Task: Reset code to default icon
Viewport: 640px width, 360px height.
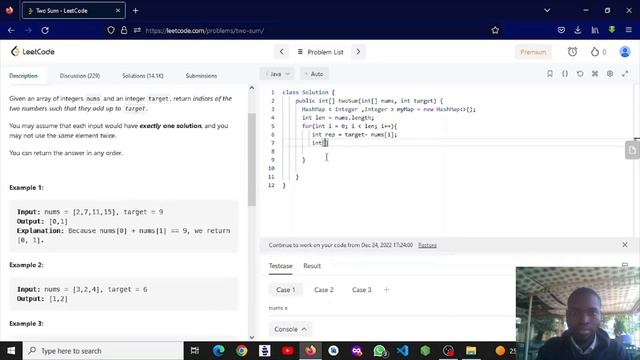Action: (x=580, y=73)
